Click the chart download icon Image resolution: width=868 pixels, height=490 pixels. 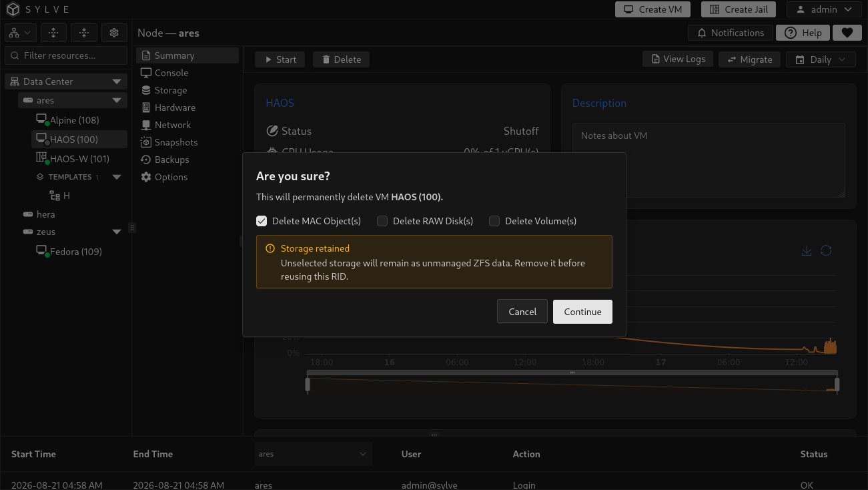pyautogui.click(x=807, y=250)
